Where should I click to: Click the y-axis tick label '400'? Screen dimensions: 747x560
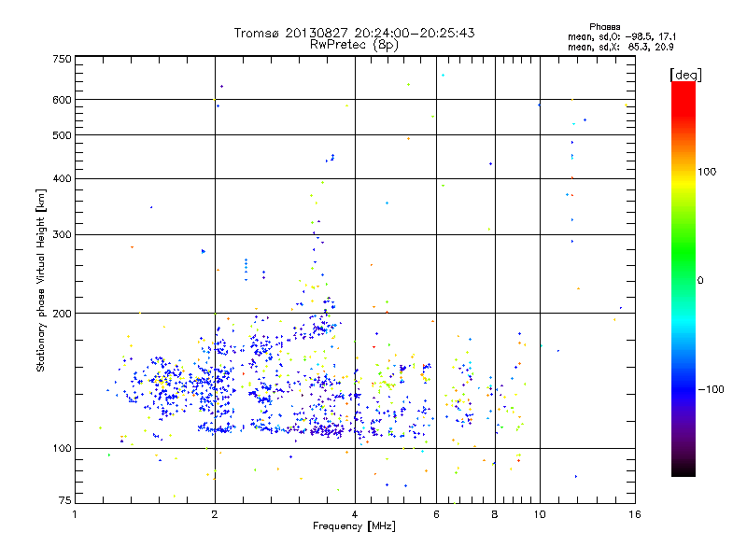62,178
